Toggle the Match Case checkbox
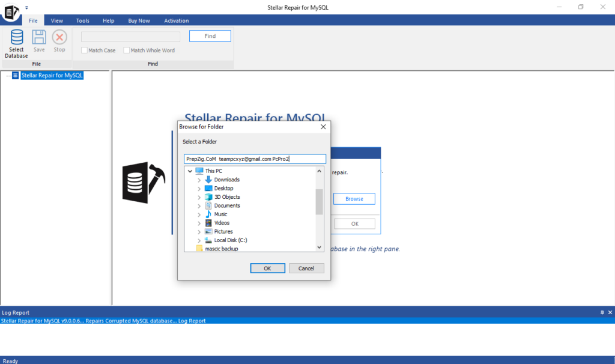This screenshot has height=364, width=615. click(x=84, y=50)
